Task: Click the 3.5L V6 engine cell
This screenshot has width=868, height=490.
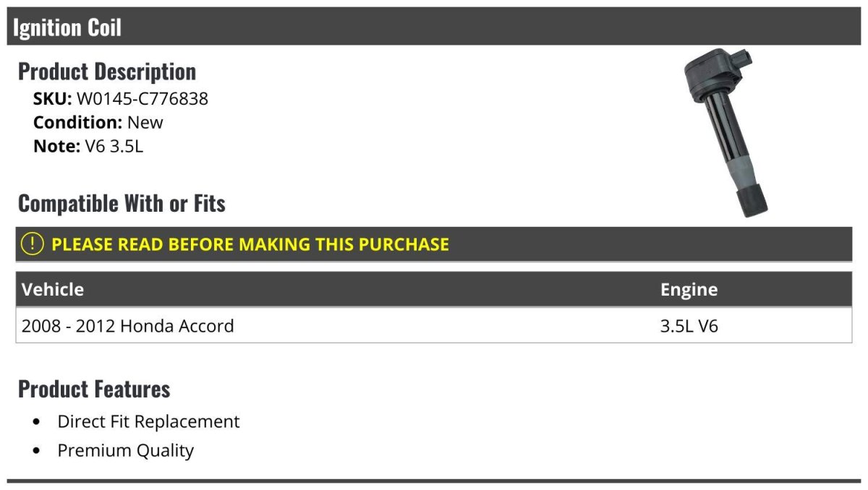Action: tap(689, 326)
